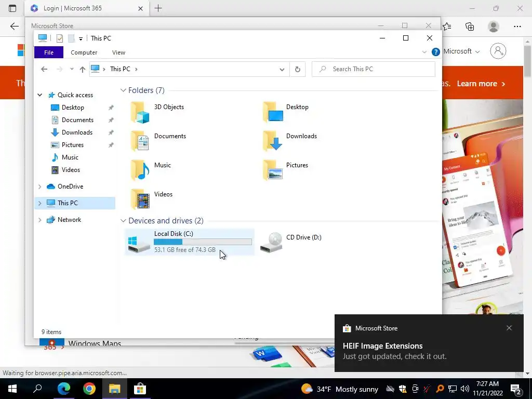532x399 pixels.
Task: Open the Edge Collections icon
Action: tap(470, 26)
